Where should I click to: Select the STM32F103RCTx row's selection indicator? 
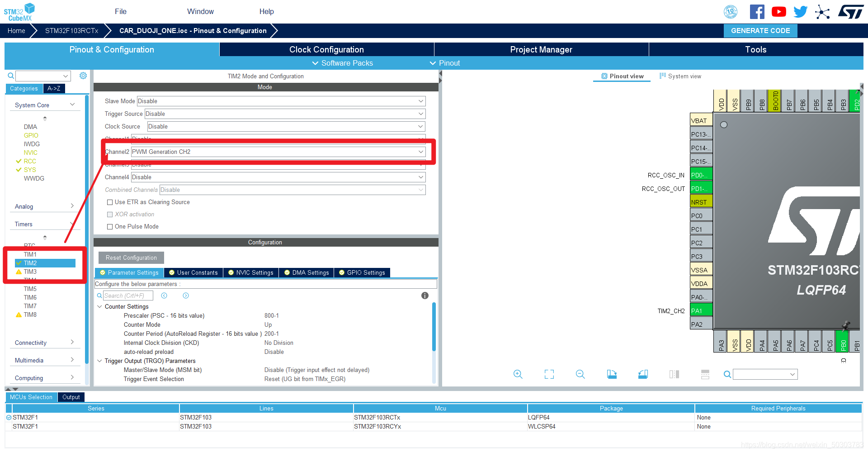[x=9, y=417]
